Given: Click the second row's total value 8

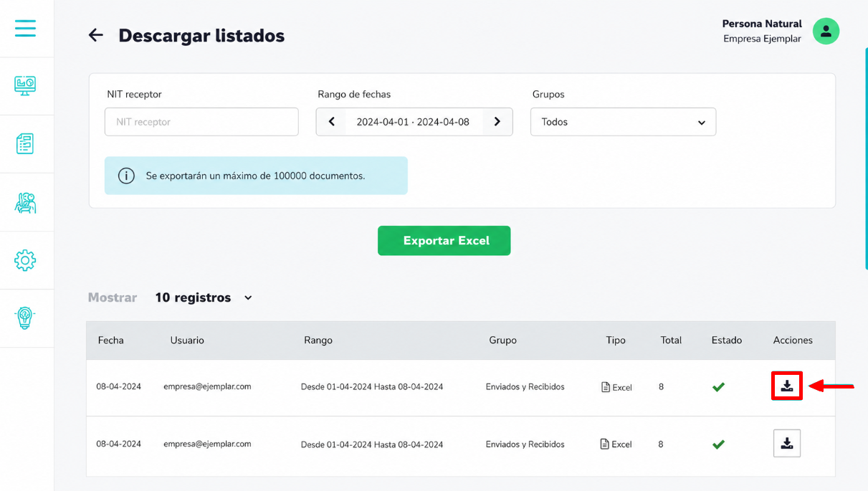Looking at the screenshot, I should 661,444.
